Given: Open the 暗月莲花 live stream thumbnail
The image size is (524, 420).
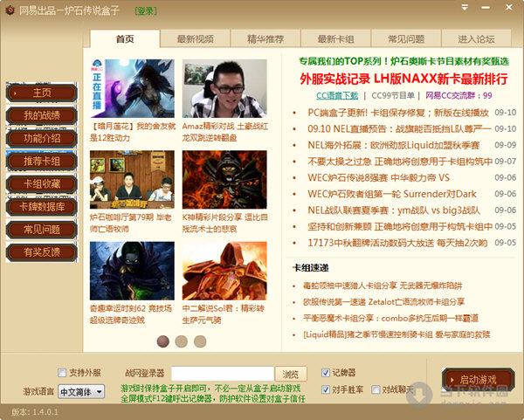Looking at the screenshot, I should coord(133,88).
